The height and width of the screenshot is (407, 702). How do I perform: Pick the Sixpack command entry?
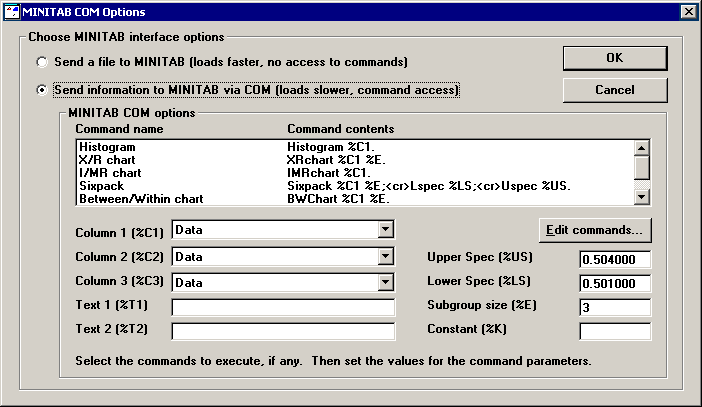(x=100, y=186)
